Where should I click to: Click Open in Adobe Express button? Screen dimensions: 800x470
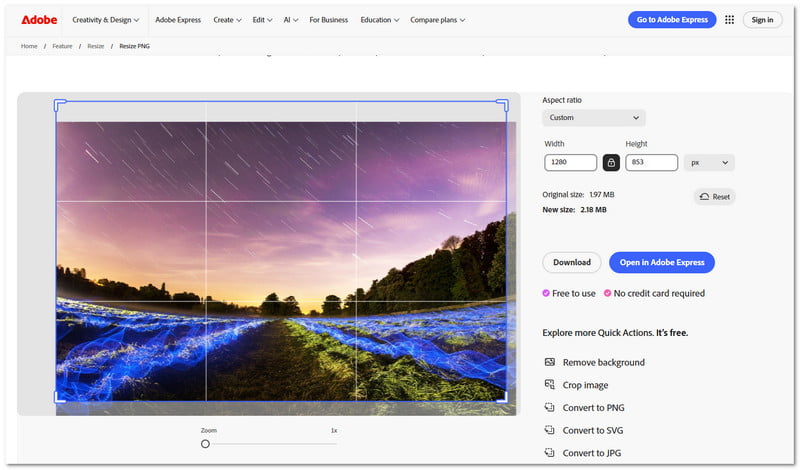pos(662,262)
